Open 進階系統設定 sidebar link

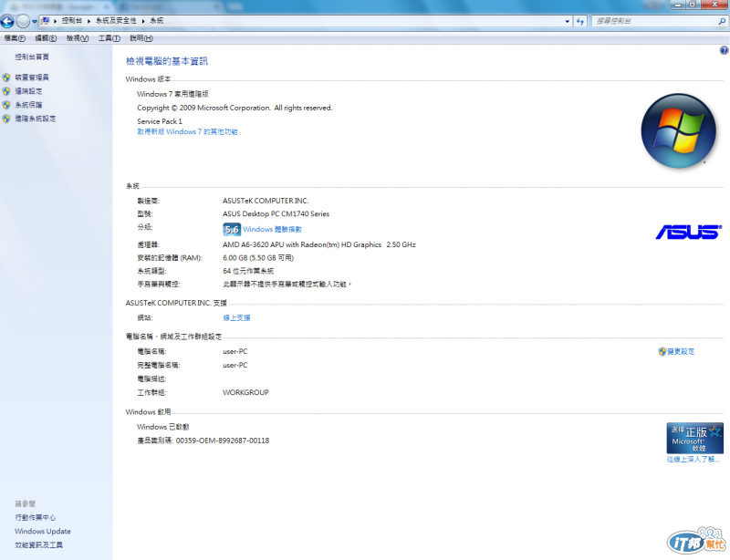coord(36,119)
